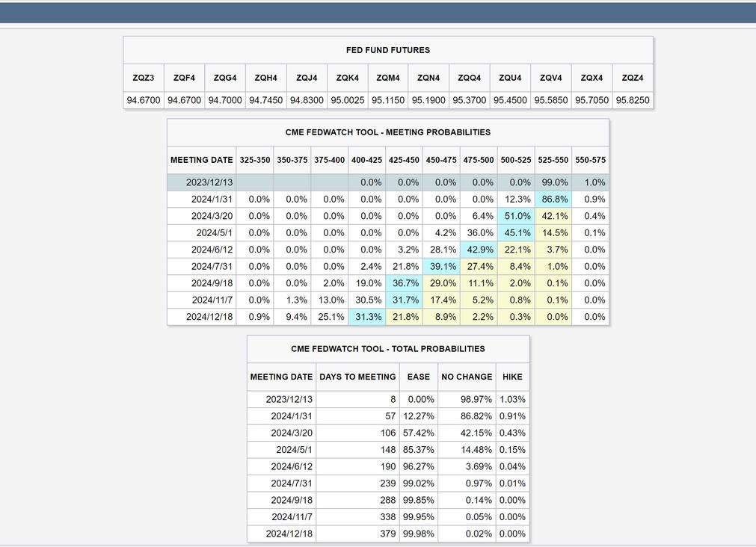Viewport: 756px width, 547px height.
Task: Click the 500-525 rate range header
Action: 516,160
